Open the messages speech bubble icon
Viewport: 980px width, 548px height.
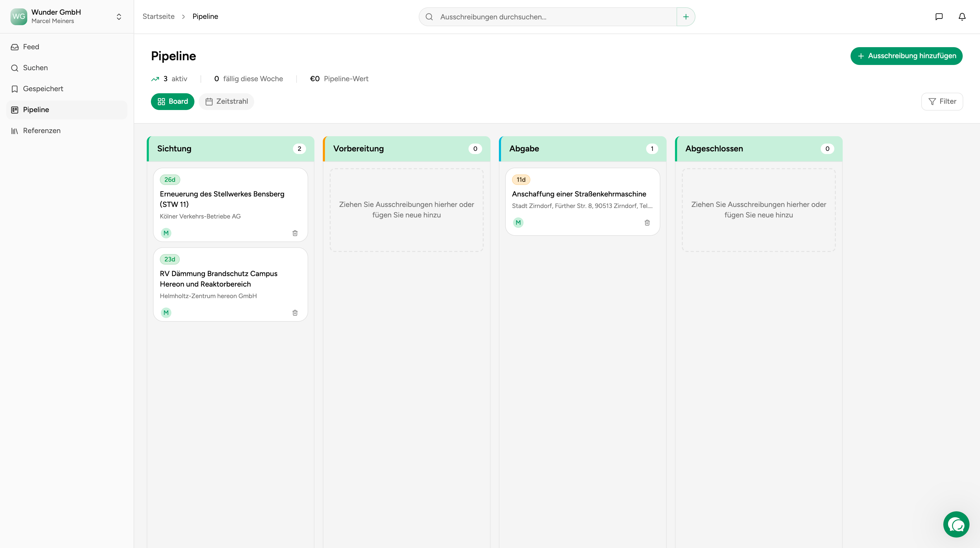939,17
